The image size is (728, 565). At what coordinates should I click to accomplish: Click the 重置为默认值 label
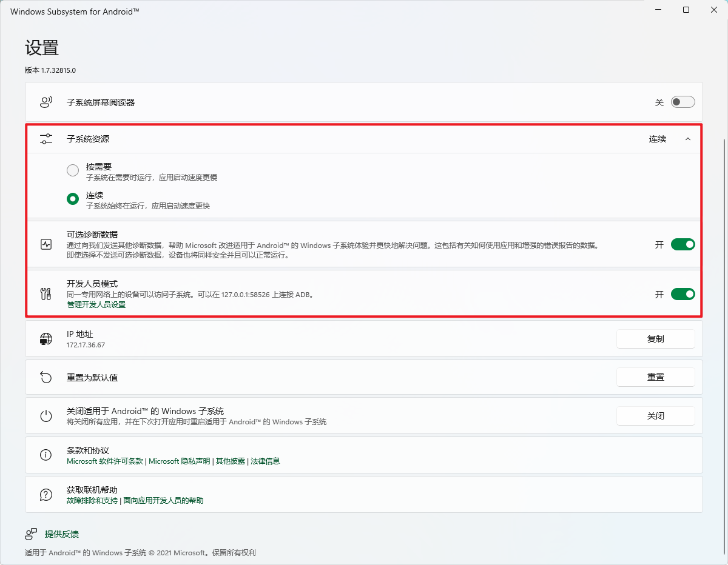pos(92,378)
